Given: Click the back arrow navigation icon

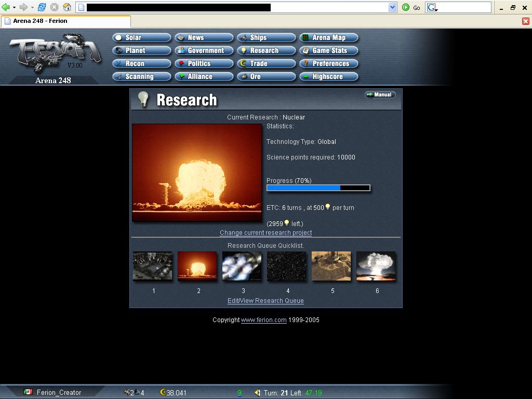Looking at the screenshot, I should pos(6,7).
